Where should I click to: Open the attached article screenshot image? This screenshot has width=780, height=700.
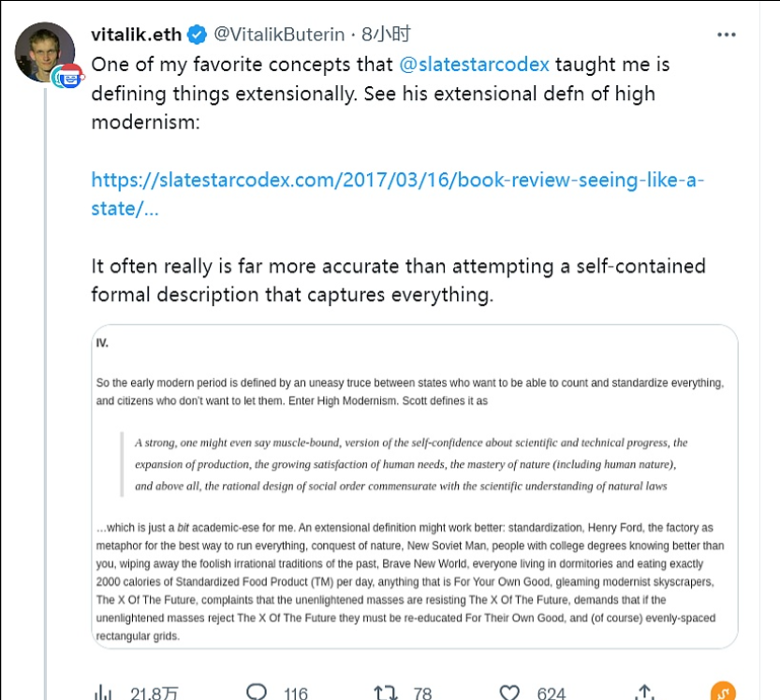coord(414,485)
